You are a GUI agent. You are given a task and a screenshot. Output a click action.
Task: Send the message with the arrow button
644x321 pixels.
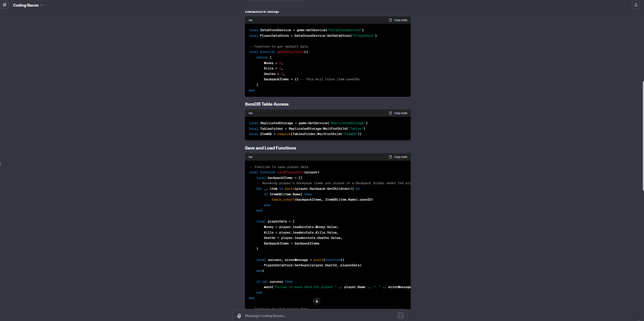[x=401, y=315]
